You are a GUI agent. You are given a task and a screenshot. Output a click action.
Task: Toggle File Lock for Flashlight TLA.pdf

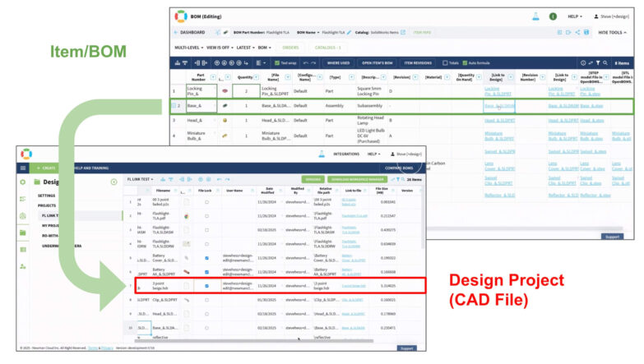point(206,216)
